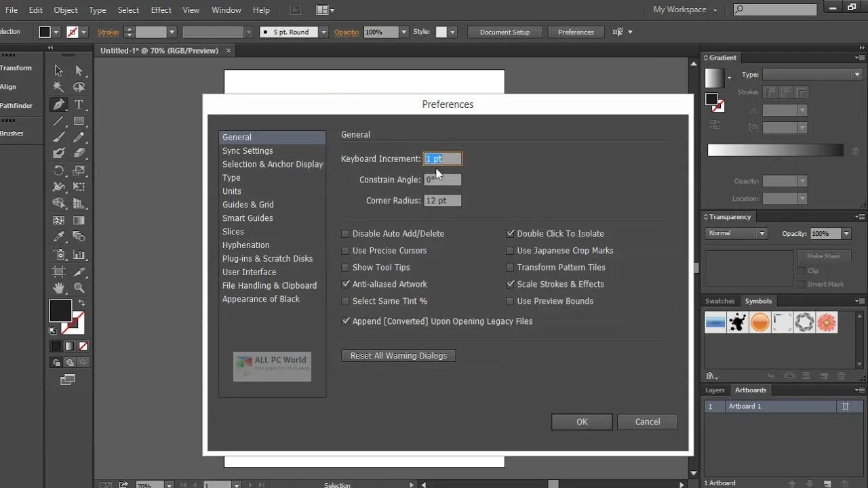Open the Symbol Libraries menu icon
Screen dimensions: 868x488
pos(711,375)
